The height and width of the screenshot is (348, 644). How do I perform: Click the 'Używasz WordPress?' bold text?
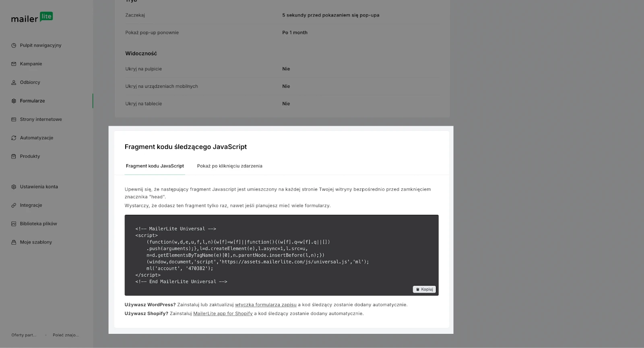[150, 305]
